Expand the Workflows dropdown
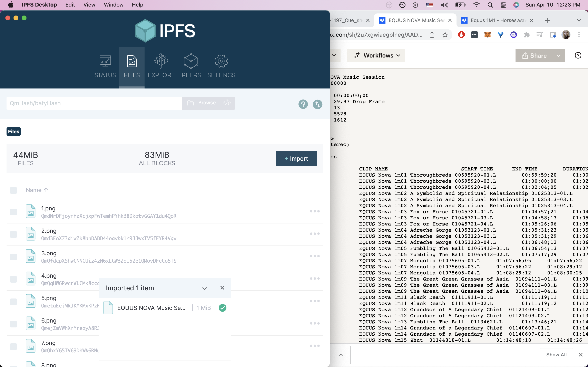The height and width of the screenshot is (367, 588). (376, 56)
